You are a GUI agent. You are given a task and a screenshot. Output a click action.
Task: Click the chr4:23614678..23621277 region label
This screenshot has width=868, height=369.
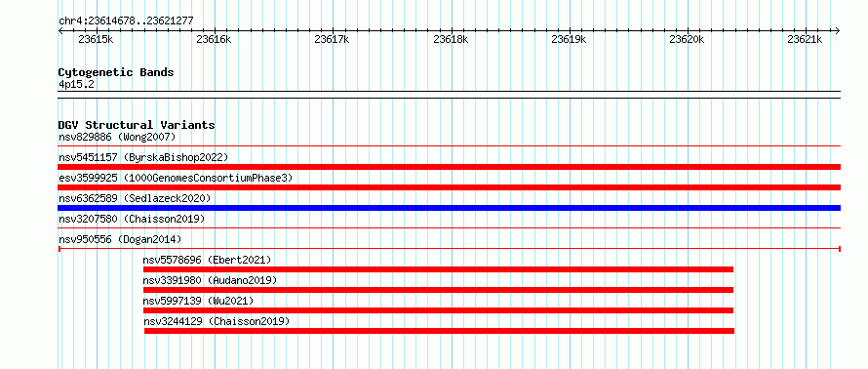(x=126, y=21)
